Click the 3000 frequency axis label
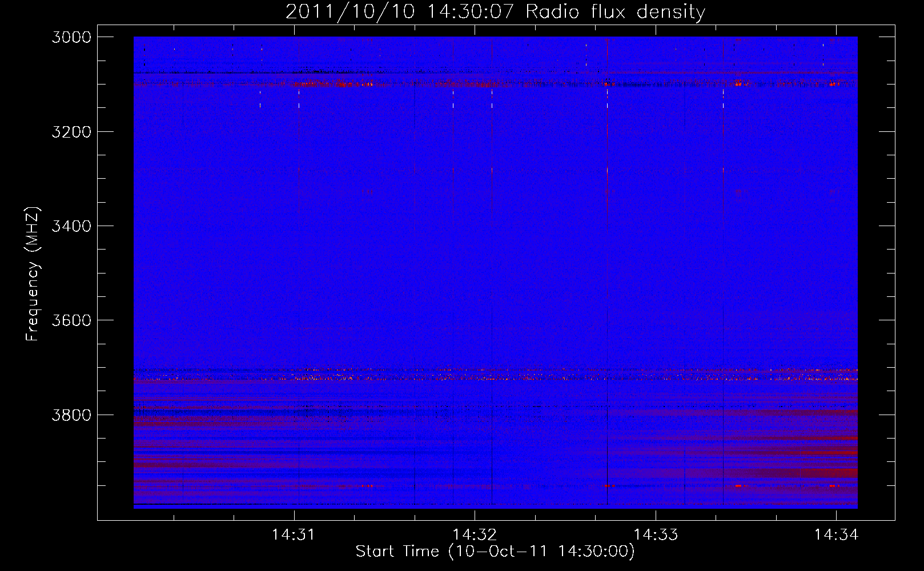Image resolution: width=924 pixels, height=571 pixels. point(71,37)
